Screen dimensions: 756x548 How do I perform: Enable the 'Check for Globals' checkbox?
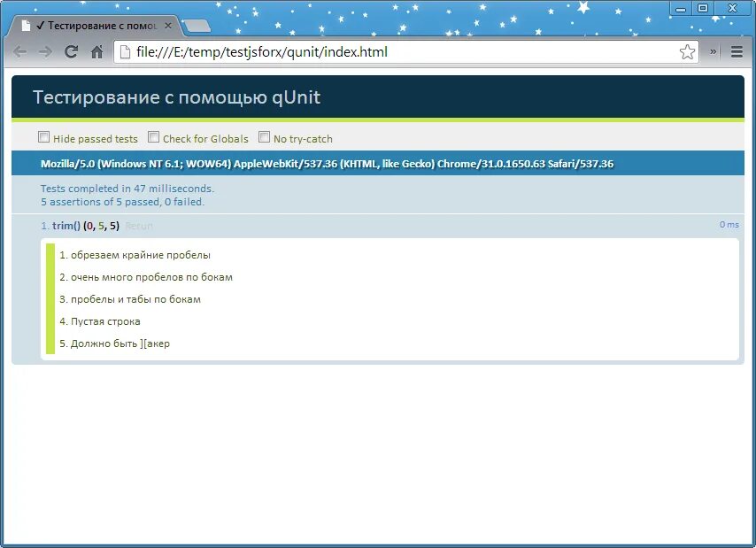(153, 137)
